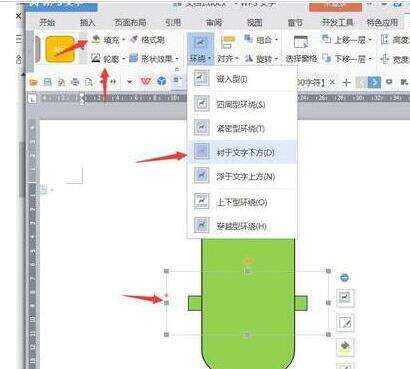Select the 章节 tab
This screenshot has width=410, height=369.
pos(295,22)
